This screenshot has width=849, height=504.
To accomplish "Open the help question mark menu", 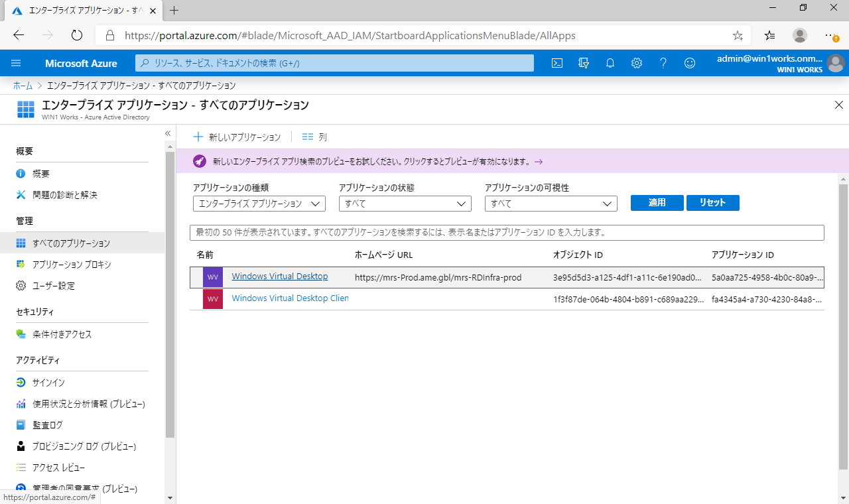I will click(663, 63).
